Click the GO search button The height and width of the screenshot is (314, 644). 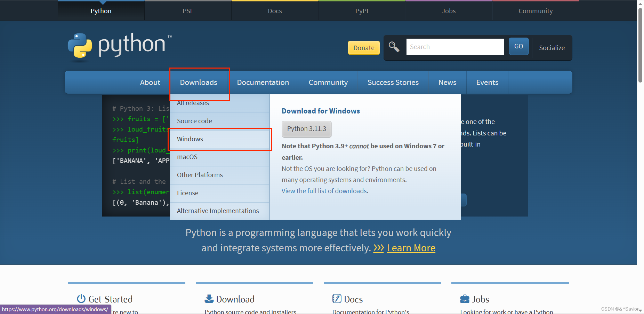[518, 46]
